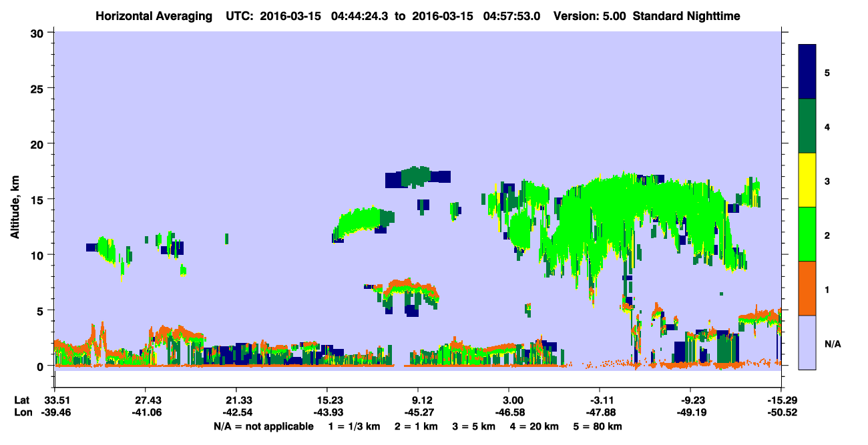Click the bright green colorbar segment for 2
This screenshot has height=445, width=868.
(x=807, y=234)
